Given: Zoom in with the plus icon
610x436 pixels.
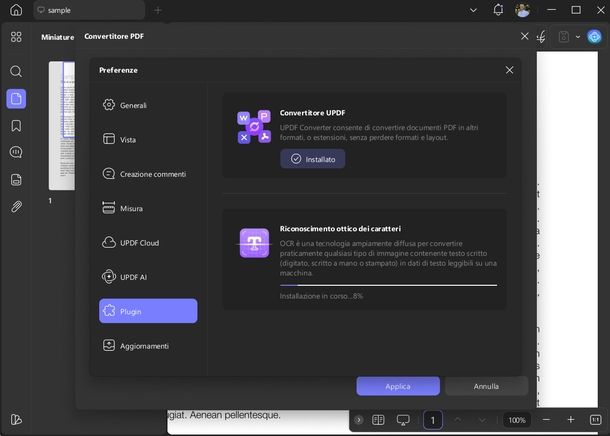Looking at the screenshot, I should [x=571, y=420].
